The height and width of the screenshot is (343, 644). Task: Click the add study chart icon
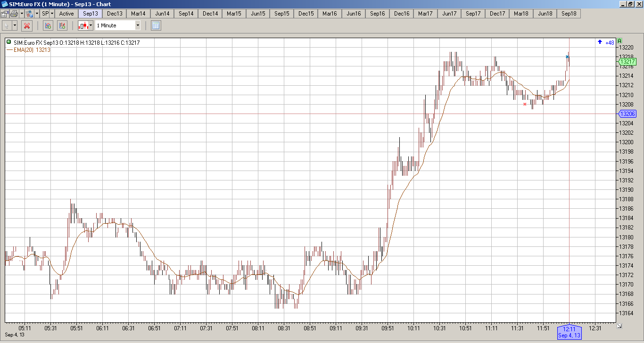[x=48, y=25]
